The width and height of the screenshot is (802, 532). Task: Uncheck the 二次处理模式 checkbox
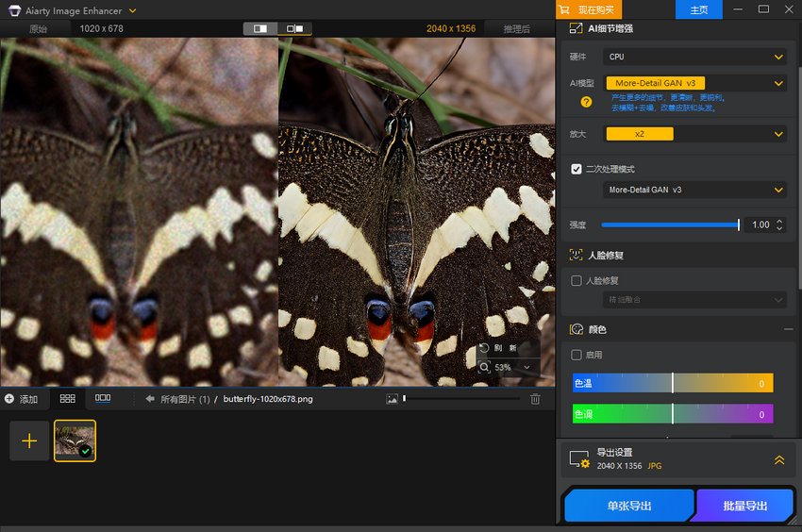click(x=576, y=169)
